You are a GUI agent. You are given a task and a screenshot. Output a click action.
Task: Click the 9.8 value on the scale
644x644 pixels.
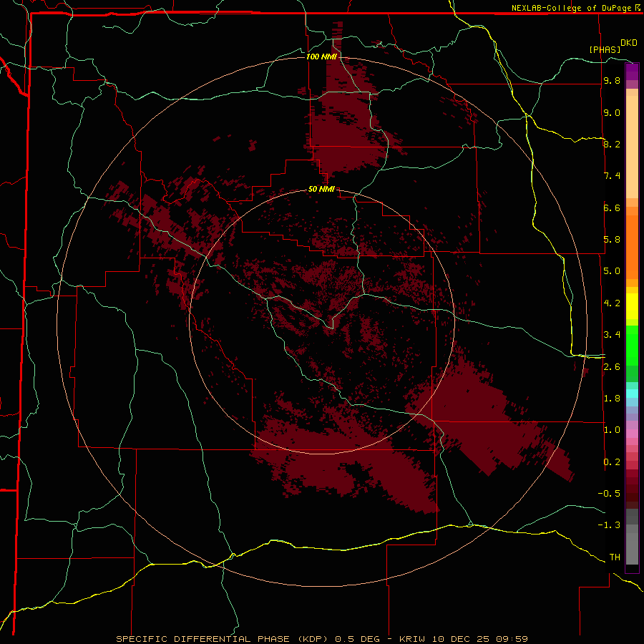(612, 81)
